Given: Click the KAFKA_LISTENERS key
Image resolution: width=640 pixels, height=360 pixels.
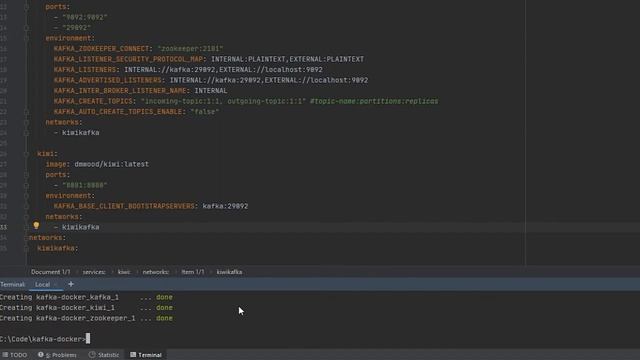Looking at the screenshot, I should pyautogui.click(x=85, y=70).
